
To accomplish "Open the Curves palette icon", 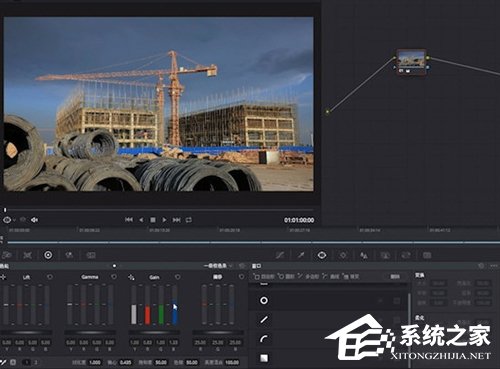I will 280,255.
